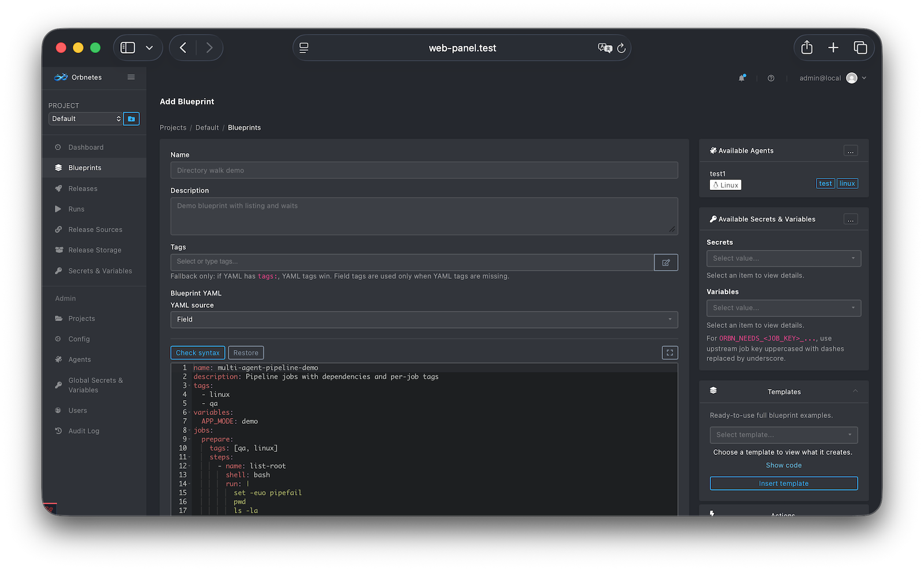
Task: Click the new project folder icon
Action: [131, 118]
